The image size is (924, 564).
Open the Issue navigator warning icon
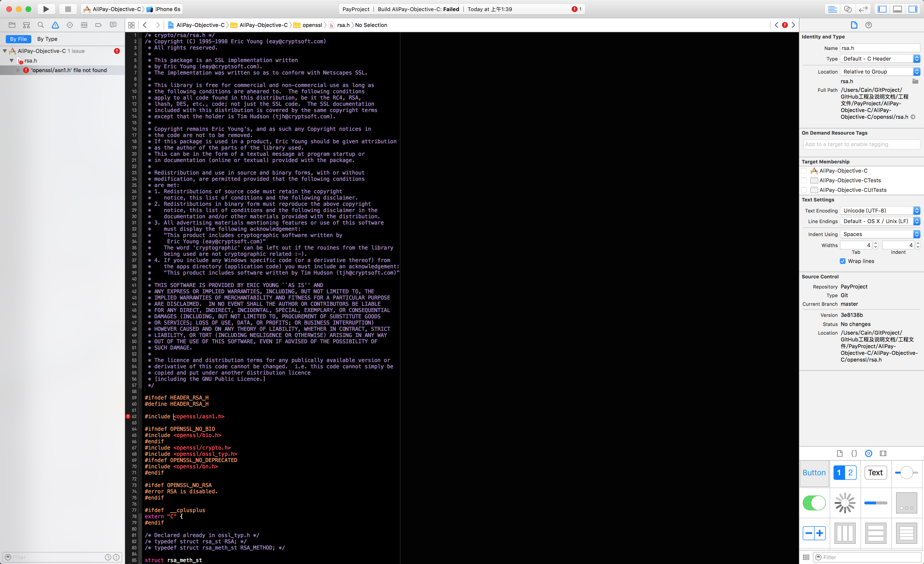55,25
